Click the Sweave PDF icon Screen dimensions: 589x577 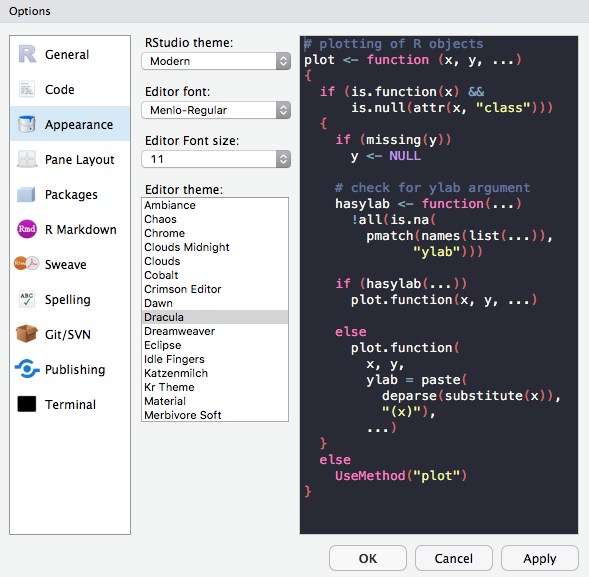[x=26, y=264]
